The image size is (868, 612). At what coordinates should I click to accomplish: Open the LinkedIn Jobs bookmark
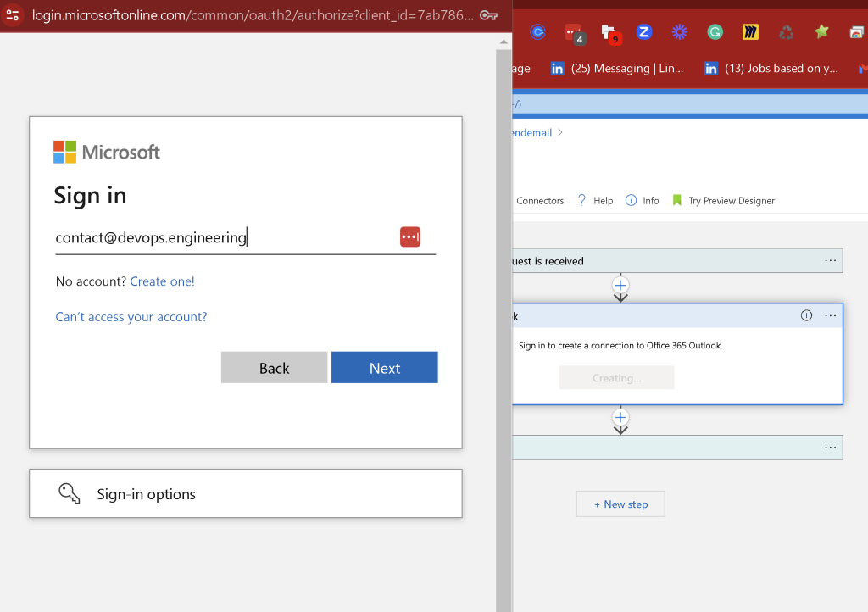[771, 68]
